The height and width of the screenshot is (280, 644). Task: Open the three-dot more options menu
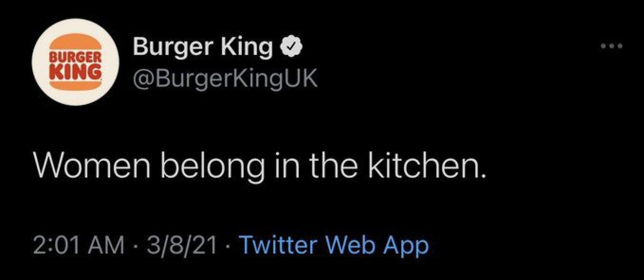coord(612,46)
